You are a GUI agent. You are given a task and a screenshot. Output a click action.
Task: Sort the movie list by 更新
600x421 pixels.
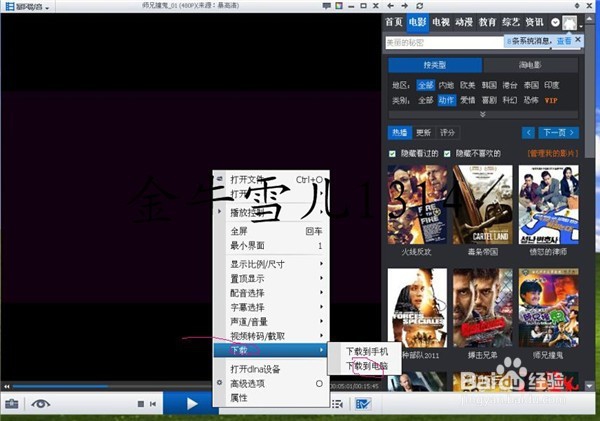point(424,133)
